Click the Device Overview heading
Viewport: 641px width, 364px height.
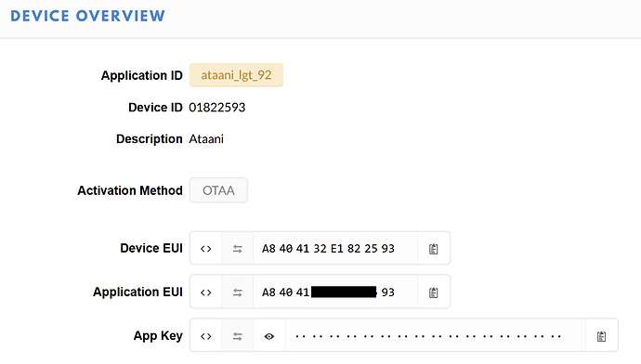(88, 16)
